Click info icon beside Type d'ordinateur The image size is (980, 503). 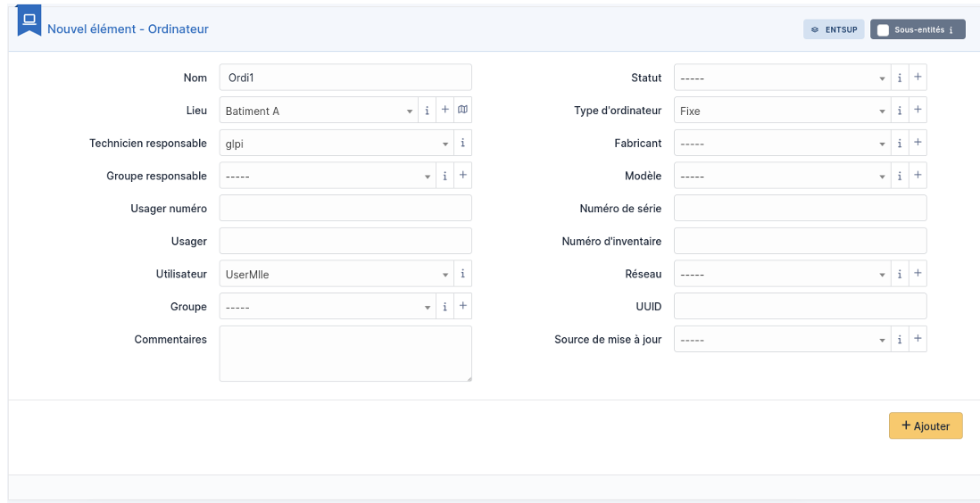coord(900,111)
